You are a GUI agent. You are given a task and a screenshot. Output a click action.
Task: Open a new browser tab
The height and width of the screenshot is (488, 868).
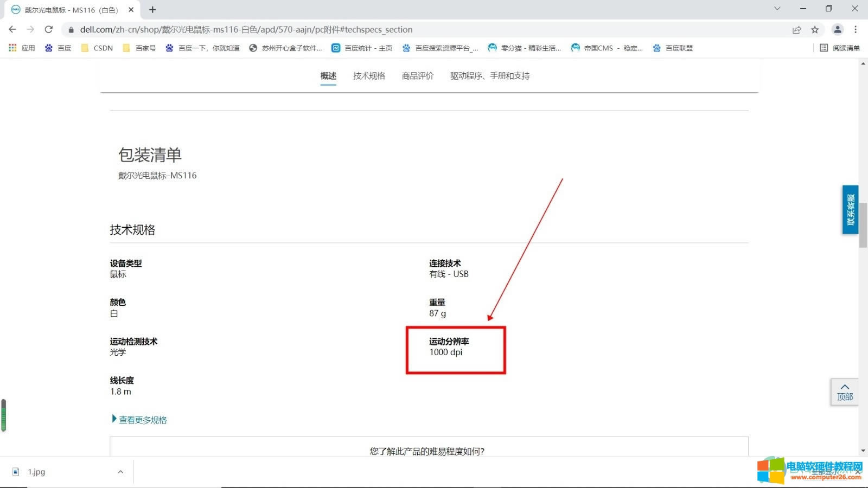[x=152, y=10]
